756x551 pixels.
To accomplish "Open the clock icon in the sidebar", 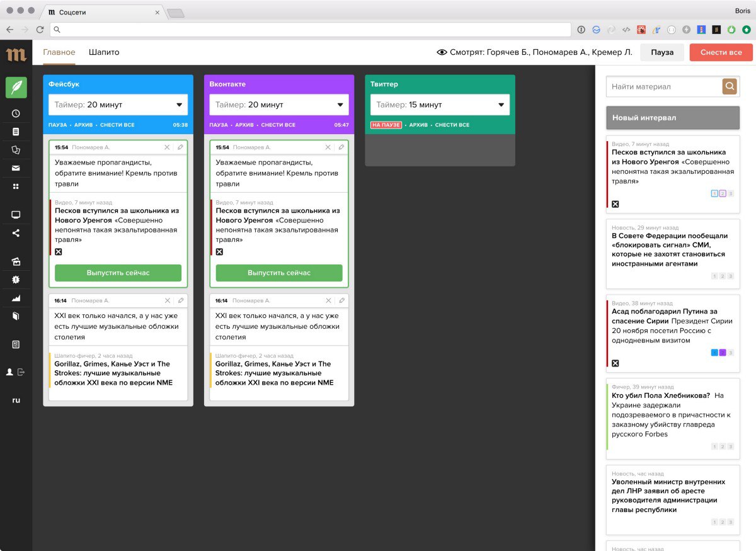I will [x=16, y=114].
